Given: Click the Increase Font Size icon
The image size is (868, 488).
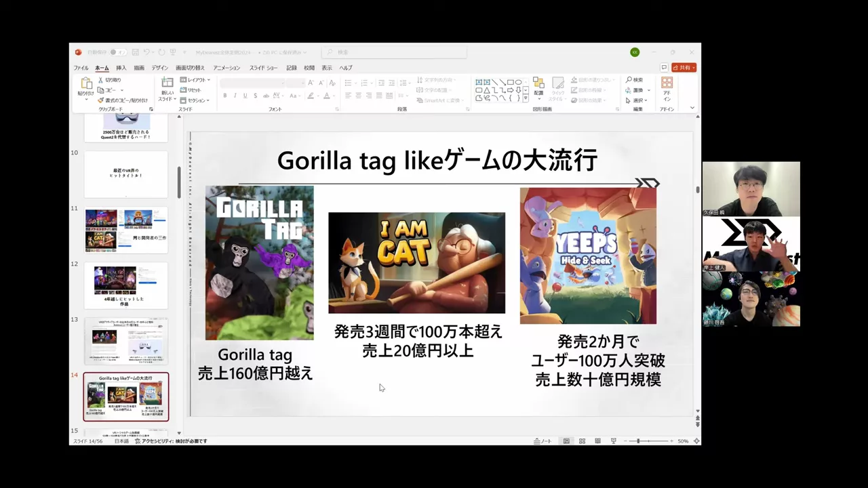Looking at the screenshot, I should [x=311, y=83].
